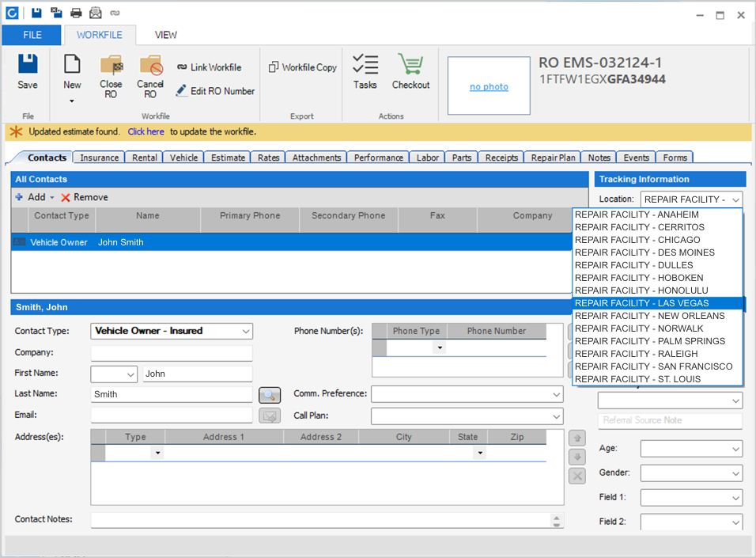Screen dimensions: 756x558
Task: Open the FILE ribbon tab
Action: pyautogui.click(x=32, y=35)
